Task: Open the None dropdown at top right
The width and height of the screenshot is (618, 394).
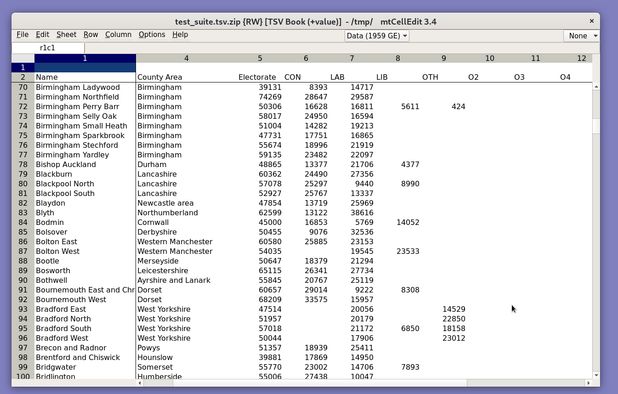Action: 582,36
